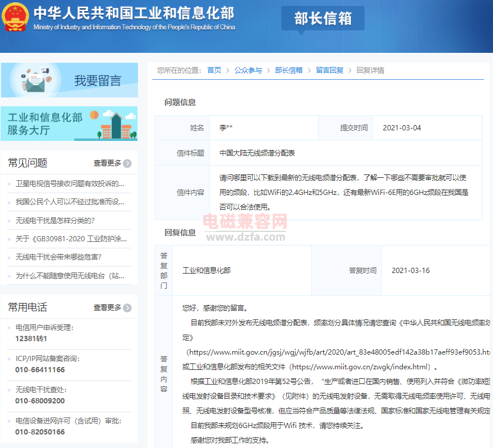Viewport: 493px width, 448px height.
Task: Click 查看更多 arrow icon beside 常见问题
Action: (x=128, y=163)
